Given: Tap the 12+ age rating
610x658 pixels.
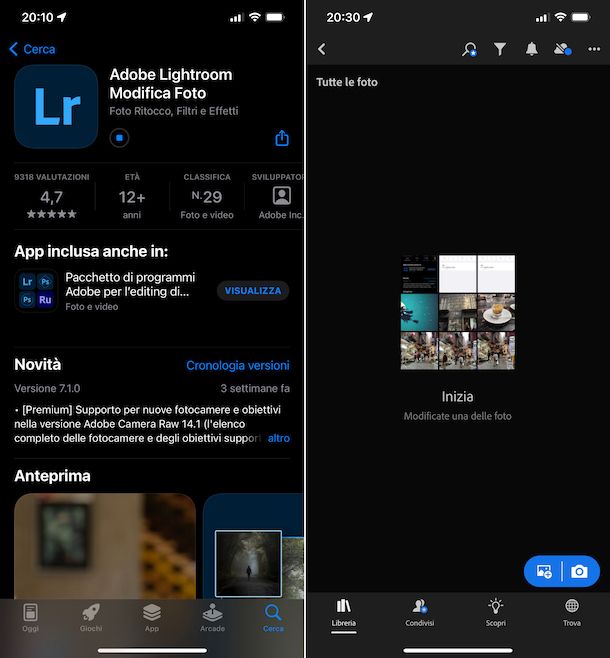Looking at the screenshot, I should click(132, 196).
